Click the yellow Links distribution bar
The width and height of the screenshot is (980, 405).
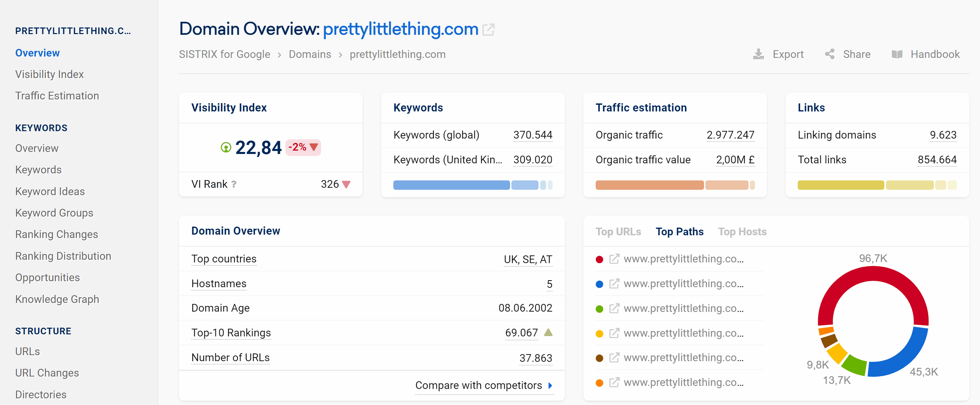877,185
